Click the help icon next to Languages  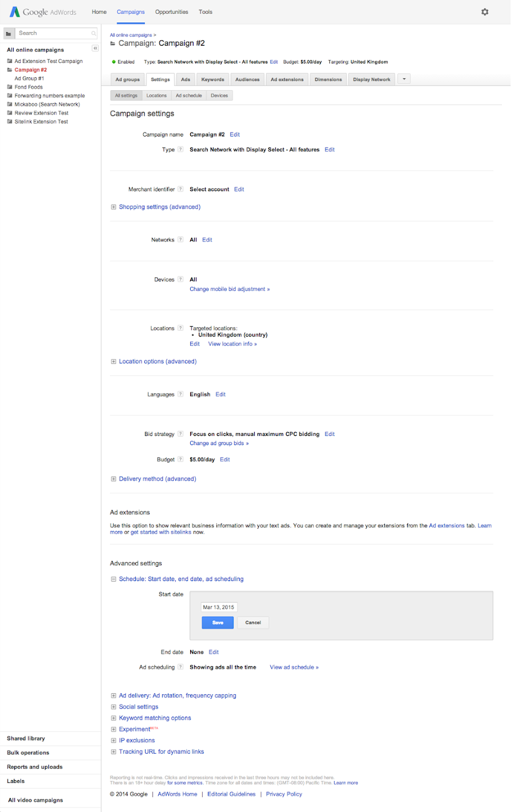180,394
